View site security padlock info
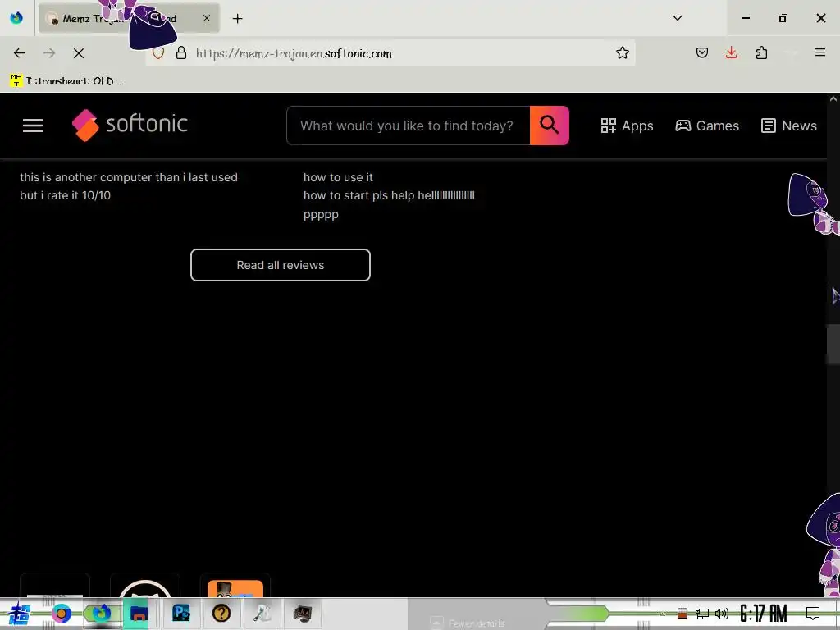 pos(181,53)
